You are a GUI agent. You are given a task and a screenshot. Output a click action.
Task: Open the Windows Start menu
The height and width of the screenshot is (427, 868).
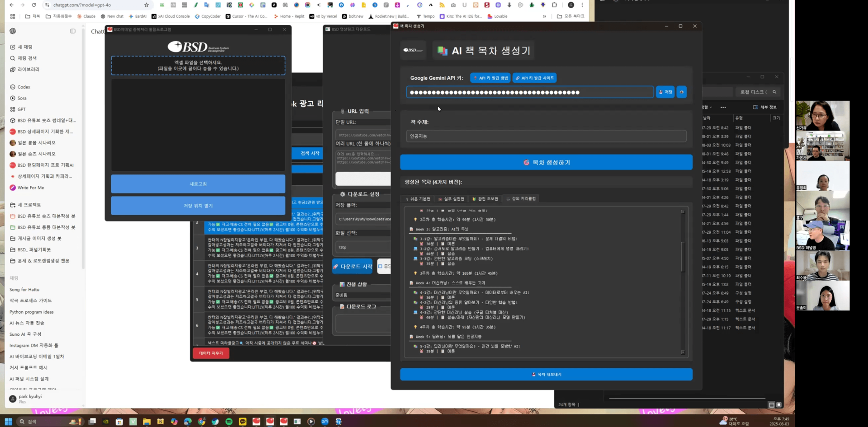8,422
